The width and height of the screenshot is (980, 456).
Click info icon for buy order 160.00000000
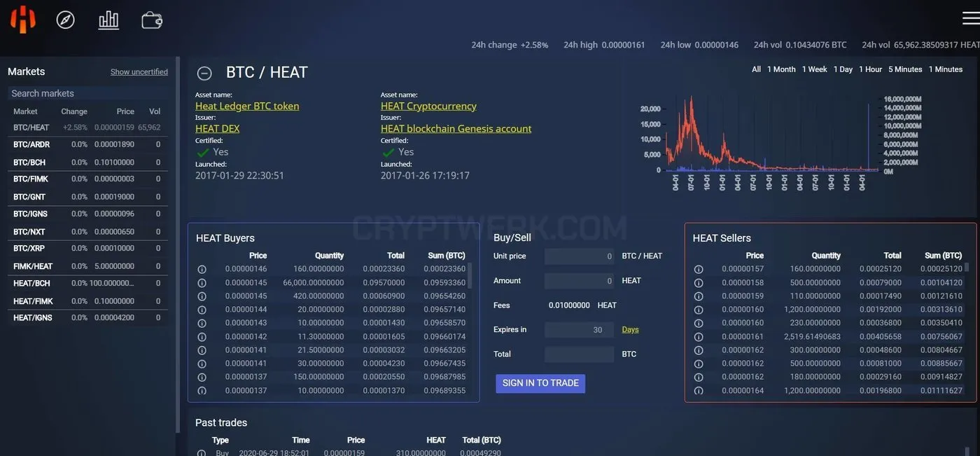click(202, 269)
